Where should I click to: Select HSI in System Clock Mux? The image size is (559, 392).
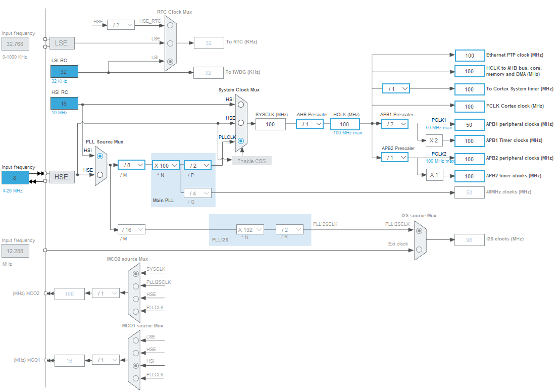241,105
